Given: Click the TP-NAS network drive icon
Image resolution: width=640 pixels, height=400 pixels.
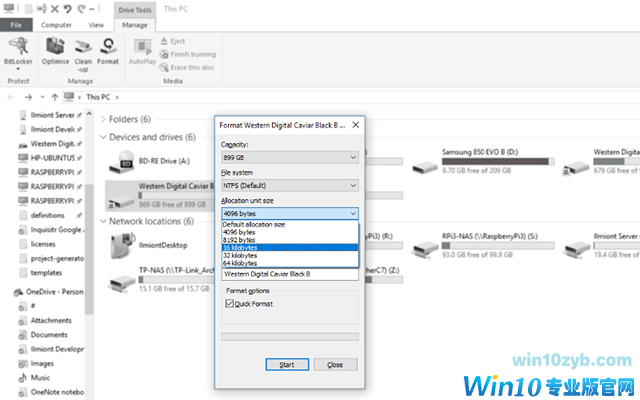Looking at the screenshot, I should 123,284.
